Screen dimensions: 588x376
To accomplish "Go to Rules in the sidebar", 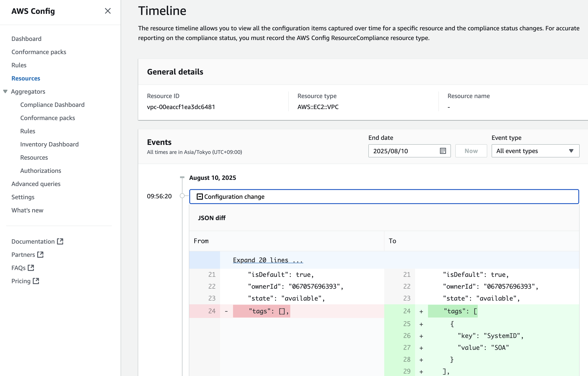I will point(19,65).
